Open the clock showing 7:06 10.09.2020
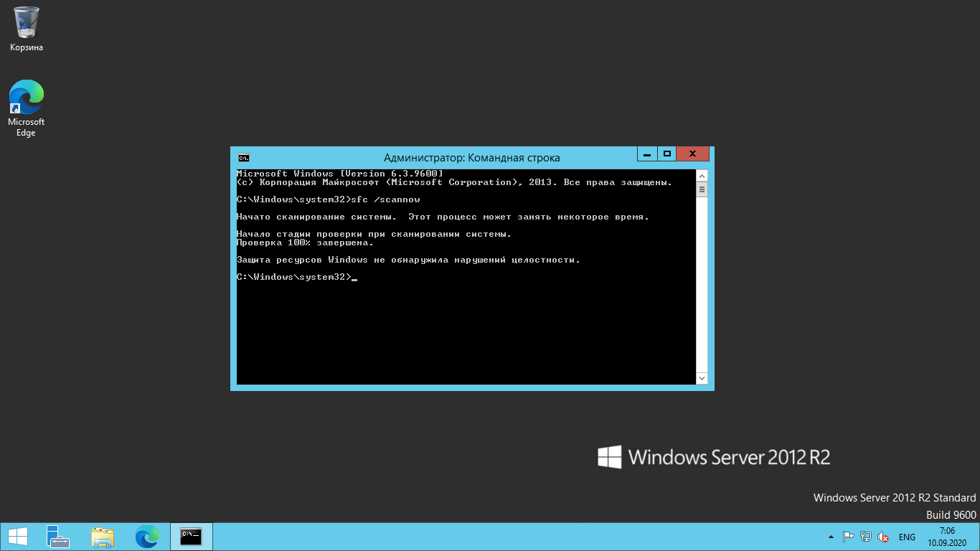Screen dimensions: 980x551 (948, 537)
